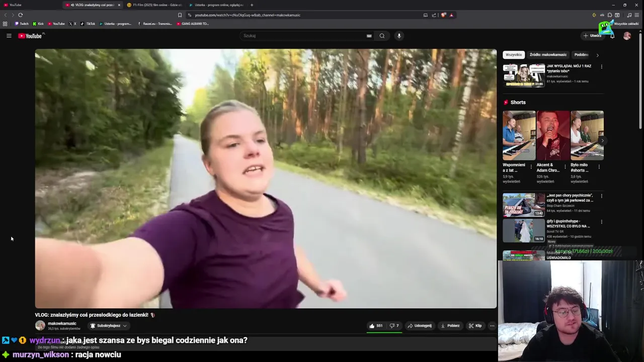
Task: Open the media playlist music-note icon
Action: (629, 15)
